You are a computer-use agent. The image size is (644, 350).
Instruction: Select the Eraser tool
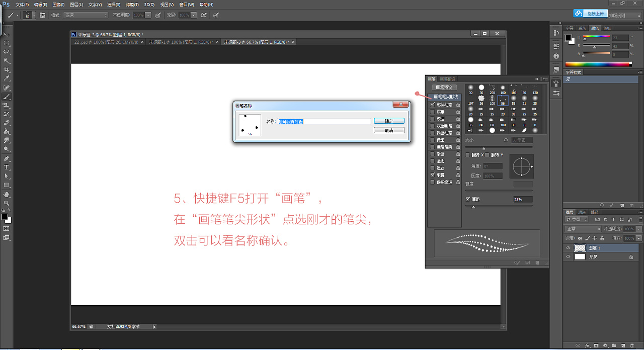pyautogui.click(x=7, y=122)
